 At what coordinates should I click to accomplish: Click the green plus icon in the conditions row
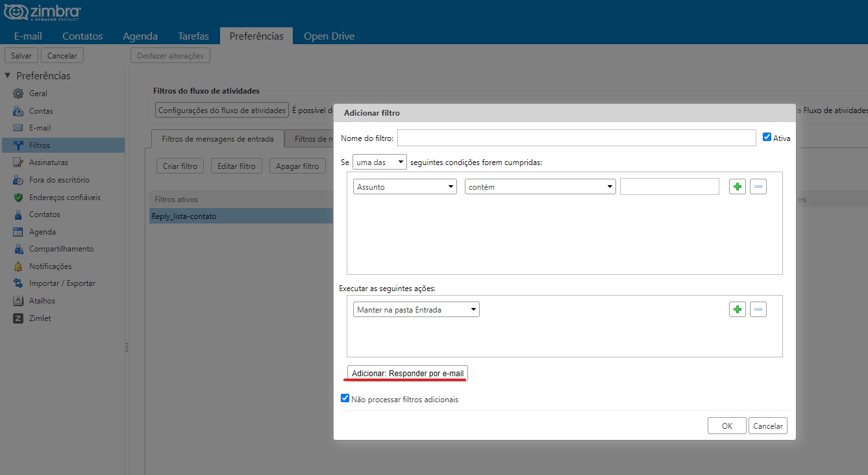[x=737, y=187]
